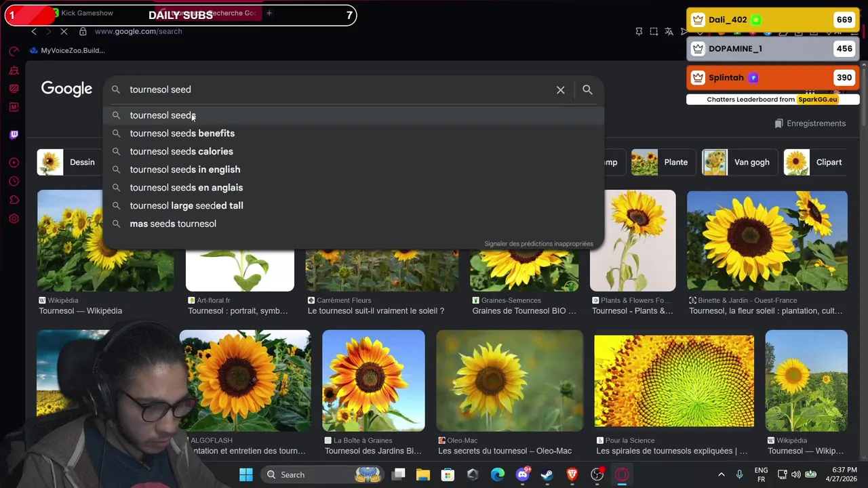This screenshot has height=488, width=868.
Task: Open the sidebar player icon
Action: pyautogui.click(x=14, y=163)
